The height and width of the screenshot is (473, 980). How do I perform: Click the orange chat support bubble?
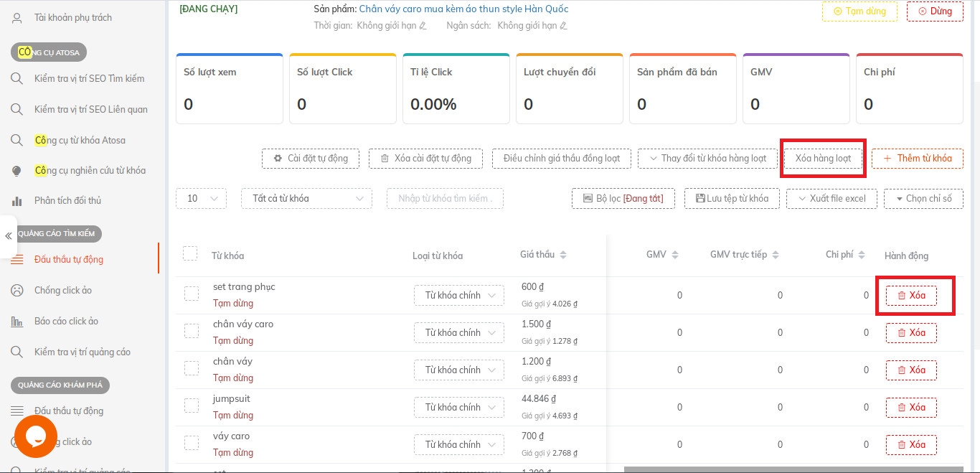coord(35,436)
